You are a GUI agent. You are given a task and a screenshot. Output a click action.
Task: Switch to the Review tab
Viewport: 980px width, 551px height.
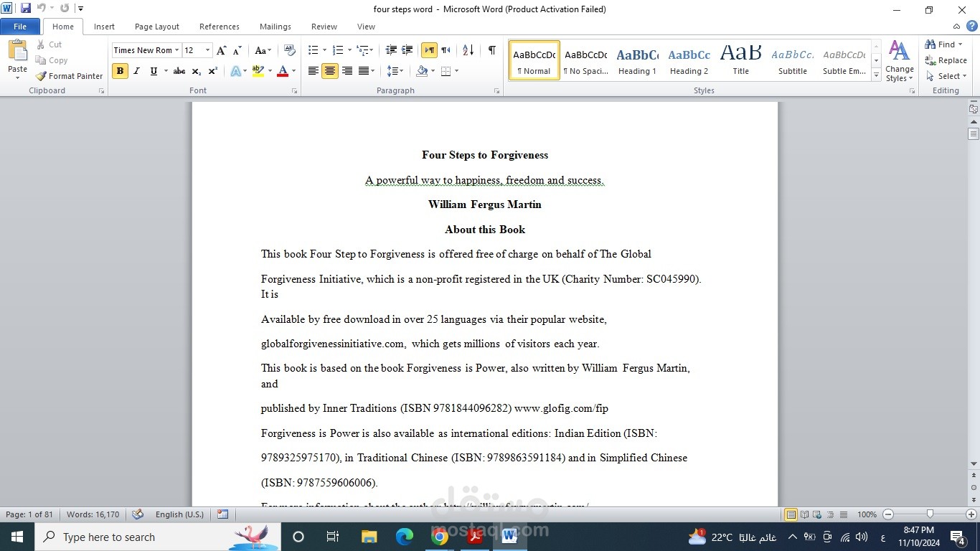(x=324, y=27)
